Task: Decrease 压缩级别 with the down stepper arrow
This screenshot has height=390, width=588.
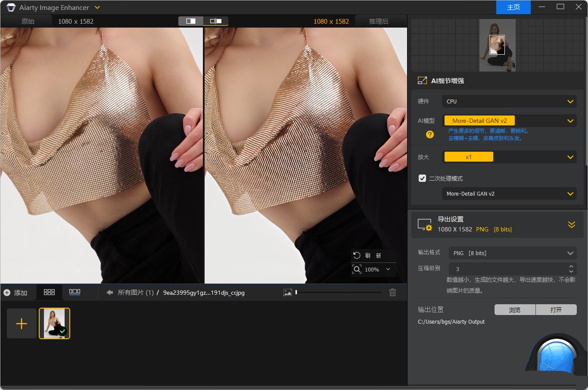Action: [571, 271]
